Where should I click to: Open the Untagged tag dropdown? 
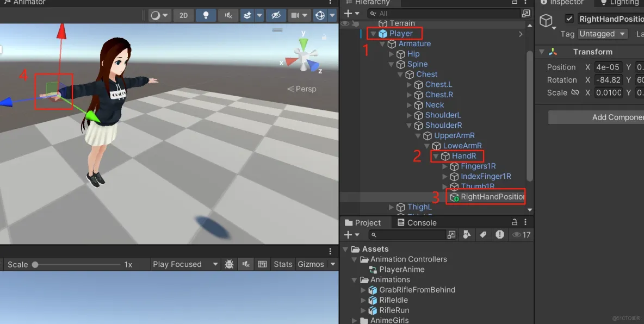click(602, 34)
